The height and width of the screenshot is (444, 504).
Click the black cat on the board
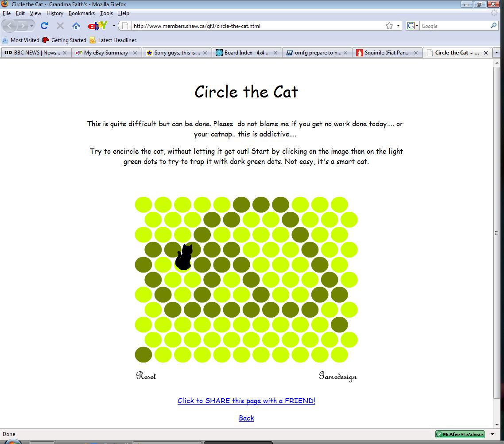[184, 257]
